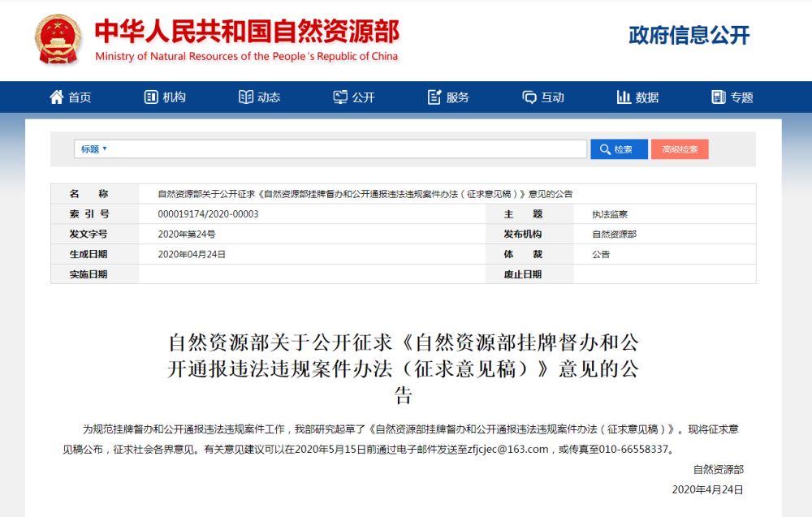This screenshot has height=517, width=812.
Task: Click the national emblem logo
Action: (x=58, y=40)
